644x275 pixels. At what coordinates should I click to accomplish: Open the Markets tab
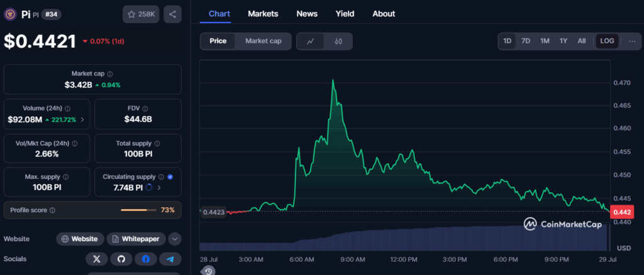263,14
